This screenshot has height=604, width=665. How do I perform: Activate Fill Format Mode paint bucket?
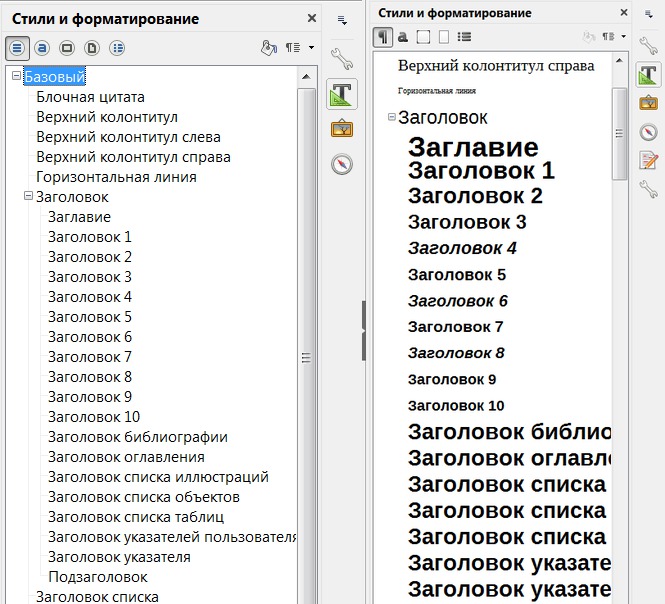(268, 47)
